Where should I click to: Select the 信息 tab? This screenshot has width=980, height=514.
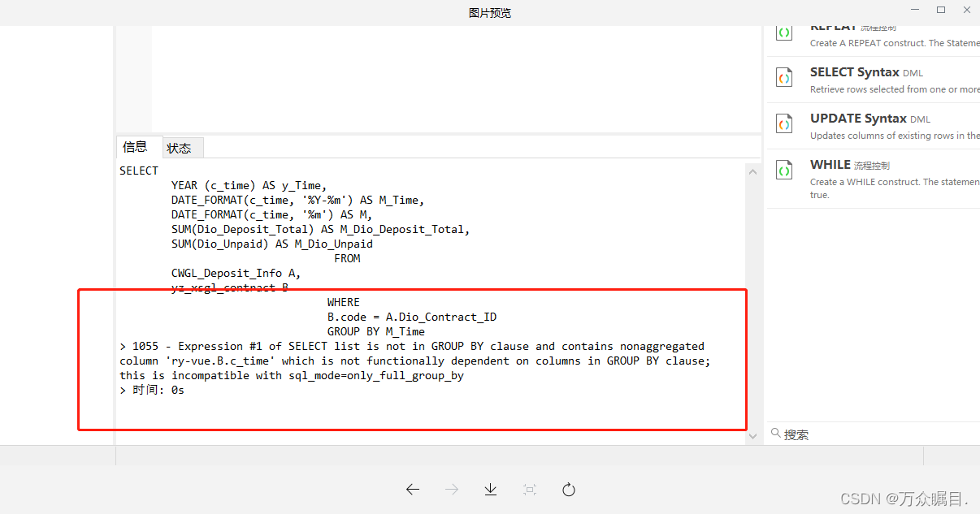pos(137,147)
